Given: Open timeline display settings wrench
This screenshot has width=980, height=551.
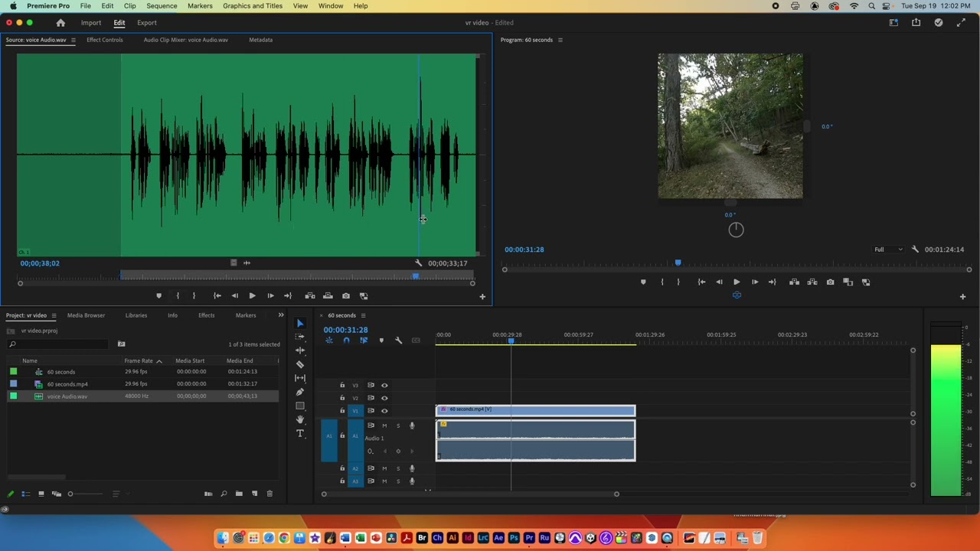Looking at the screenshot, I should tap(398, 341).
